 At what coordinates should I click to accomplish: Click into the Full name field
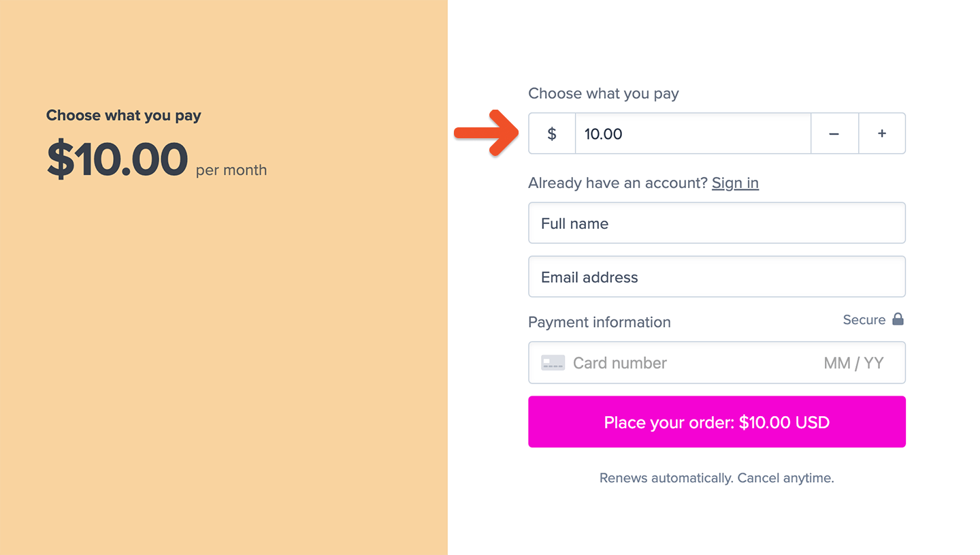click(717, 223)
